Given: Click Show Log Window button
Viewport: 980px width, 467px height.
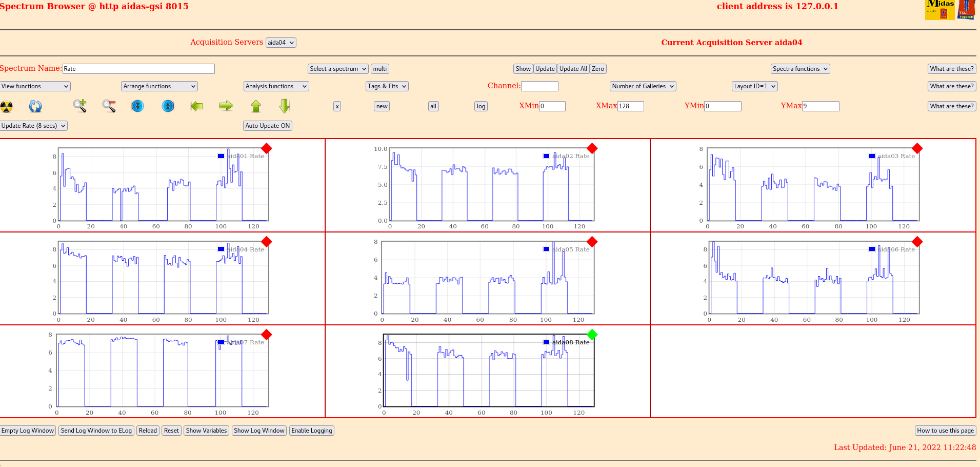Looking at the screenshot, I should pyautogui.click(x=259, y=431).
